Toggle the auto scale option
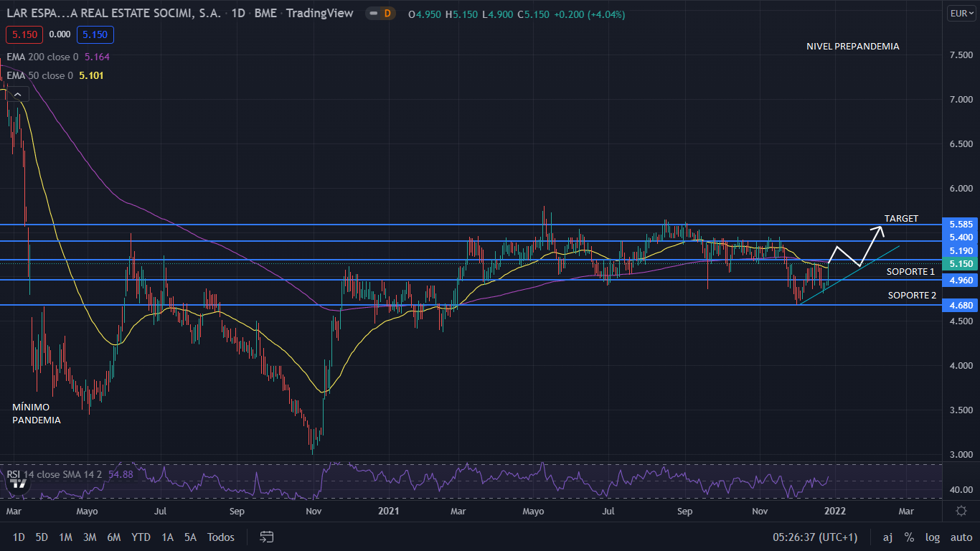This screenshot has width=980, height=551. click(961, 537)
